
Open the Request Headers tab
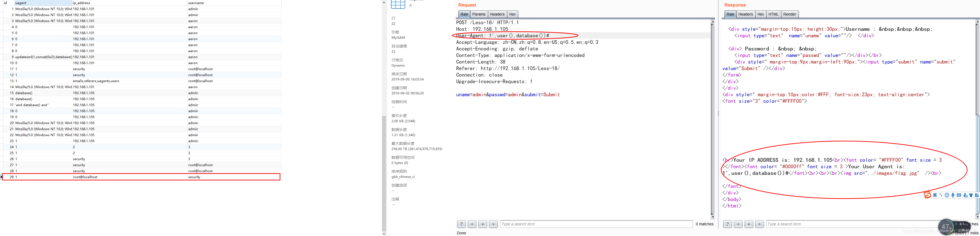coord(497,14)
